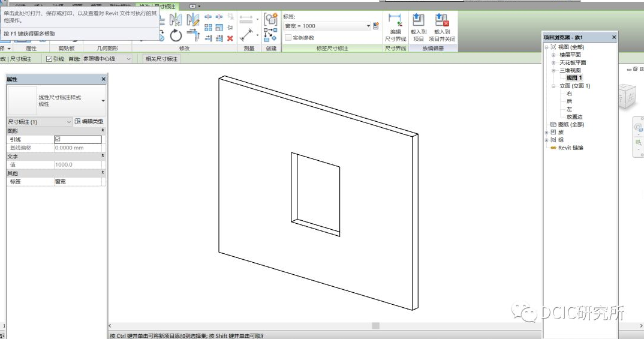Click the red Delete icon
Screen dimensions: 644x339
coord(230,38)
